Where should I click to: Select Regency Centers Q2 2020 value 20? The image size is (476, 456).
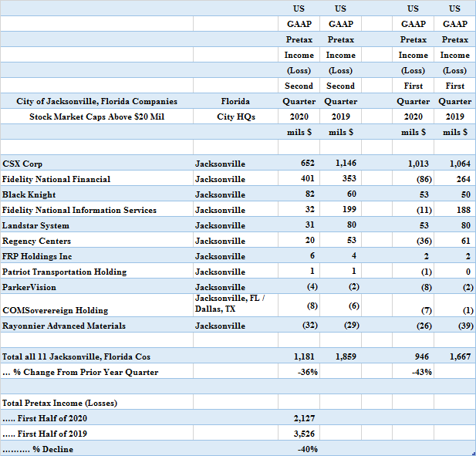coord(310,241)
